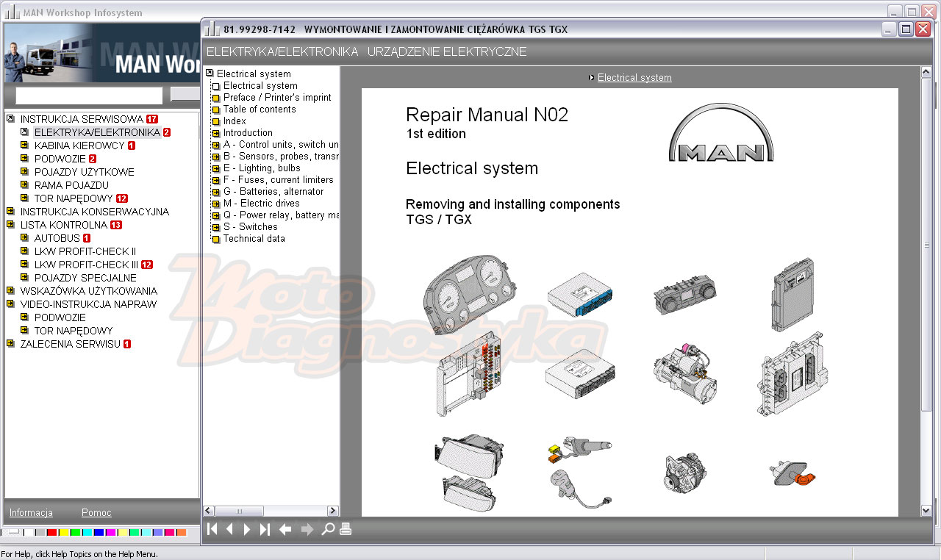Pick the red color swatch
Viewport: 941px width, 560px height.
(51, 532)
